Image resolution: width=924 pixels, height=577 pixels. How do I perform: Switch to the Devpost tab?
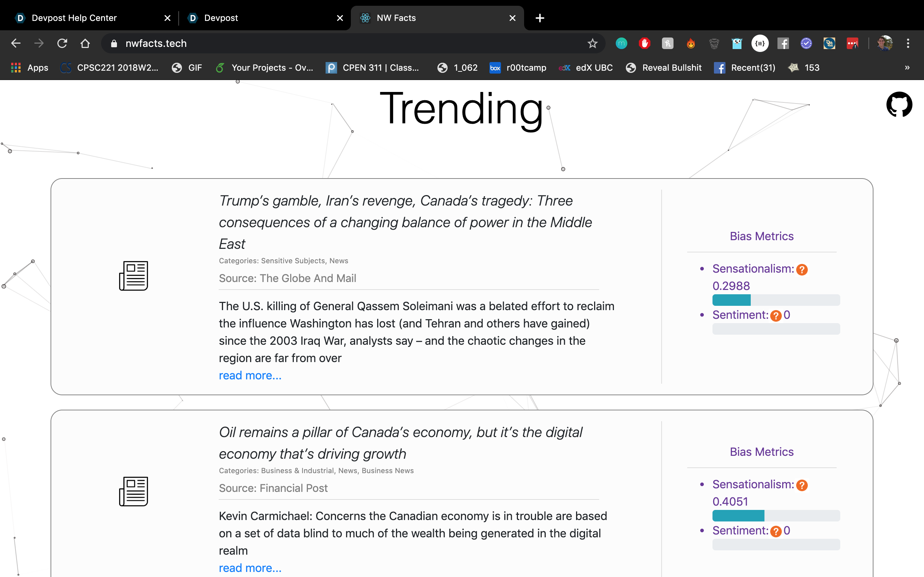pos(221,18)
